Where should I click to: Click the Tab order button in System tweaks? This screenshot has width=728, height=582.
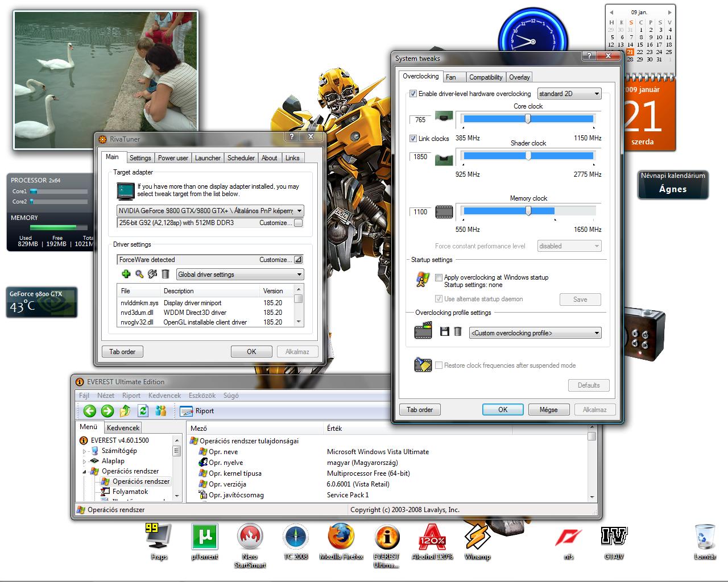tap(420, 410)
